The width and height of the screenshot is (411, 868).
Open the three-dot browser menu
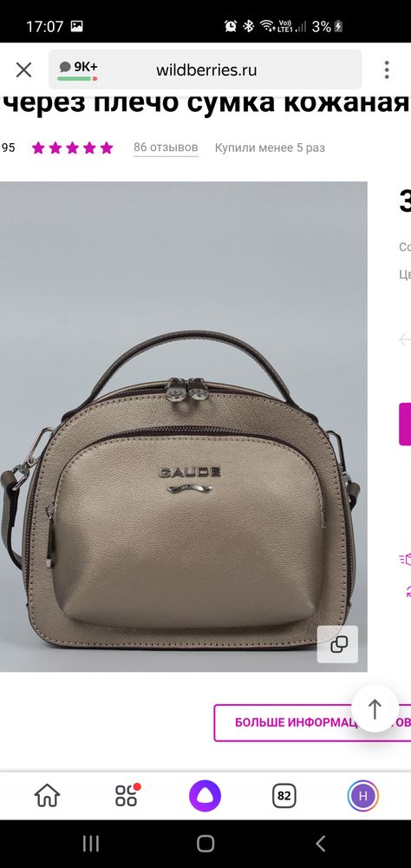[387, 69]
